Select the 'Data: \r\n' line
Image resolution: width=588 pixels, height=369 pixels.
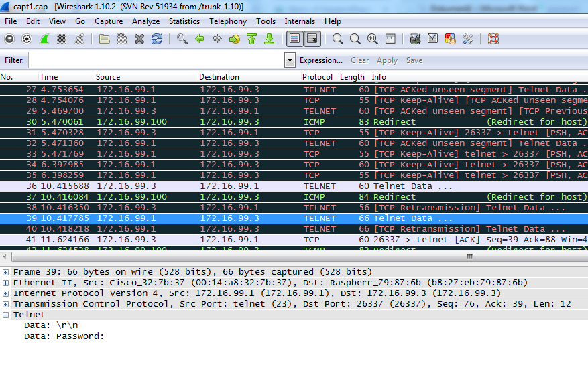(x=51, y=325)
